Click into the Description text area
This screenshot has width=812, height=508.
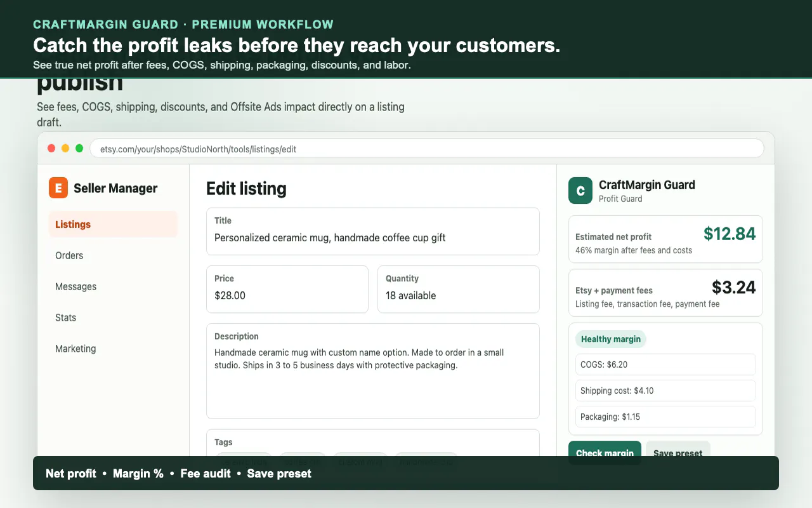click(x=373, y=371)
